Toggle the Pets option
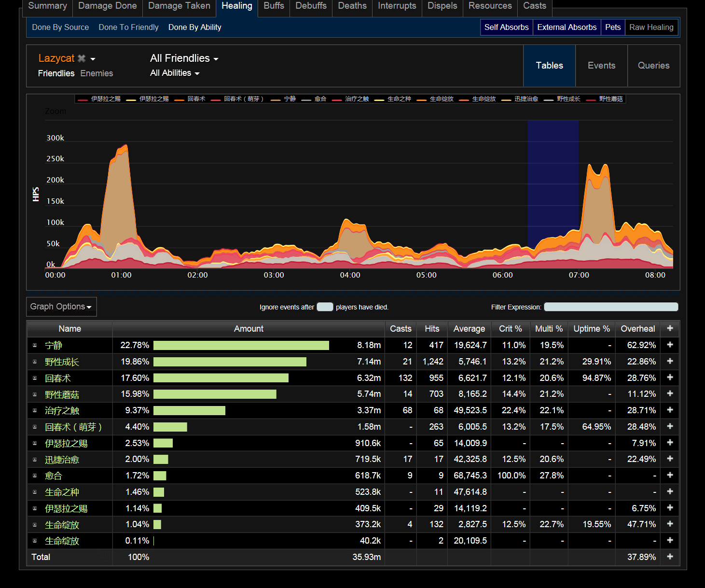Image resolution: width=705 pixels, height=588 pixels. 613,28
